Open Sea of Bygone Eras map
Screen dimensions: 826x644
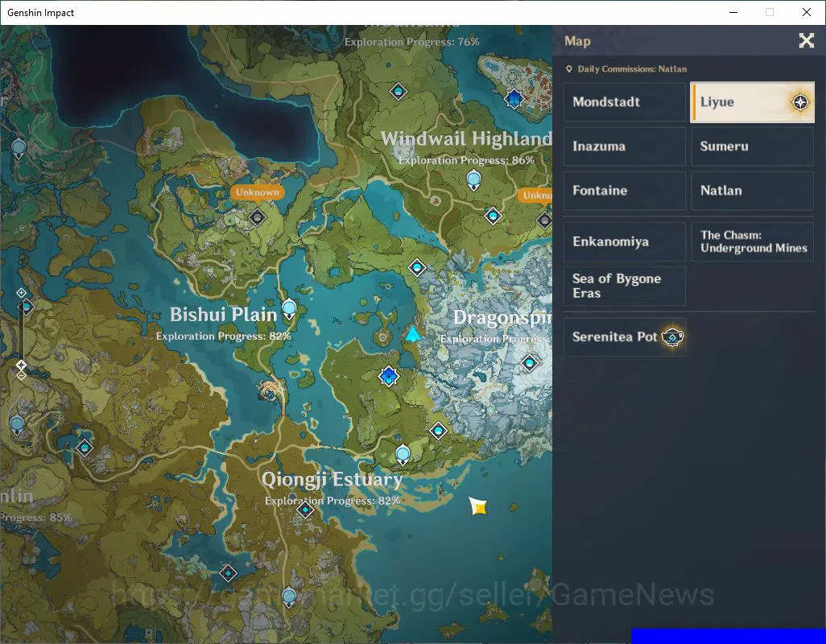pyautogui.click(x=625, y=286)
